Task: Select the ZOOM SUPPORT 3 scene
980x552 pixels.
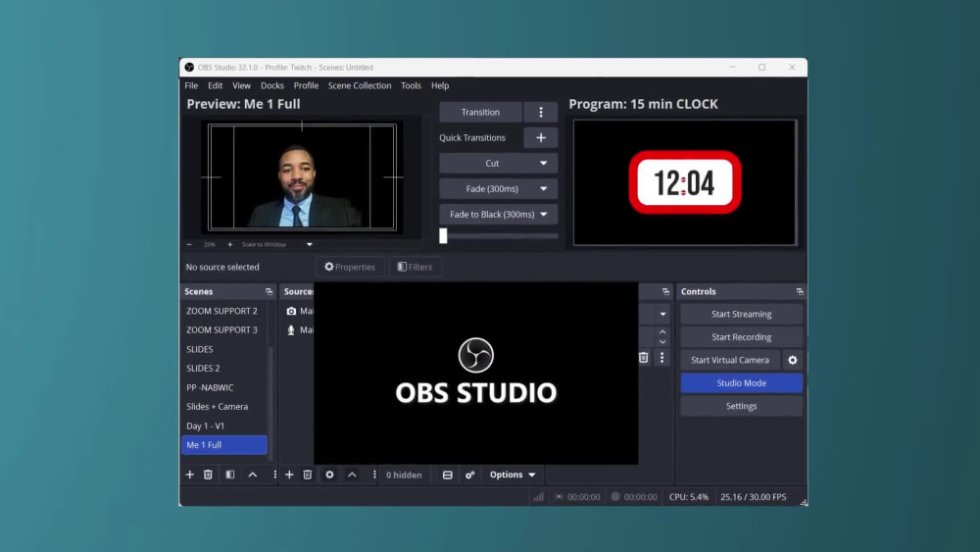Action: (224, 330)
